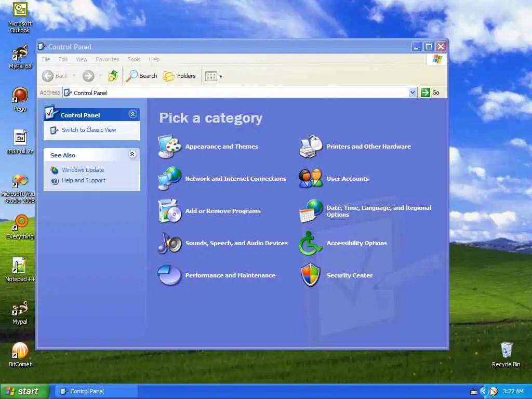Open the Start menu button

(24, 391)
